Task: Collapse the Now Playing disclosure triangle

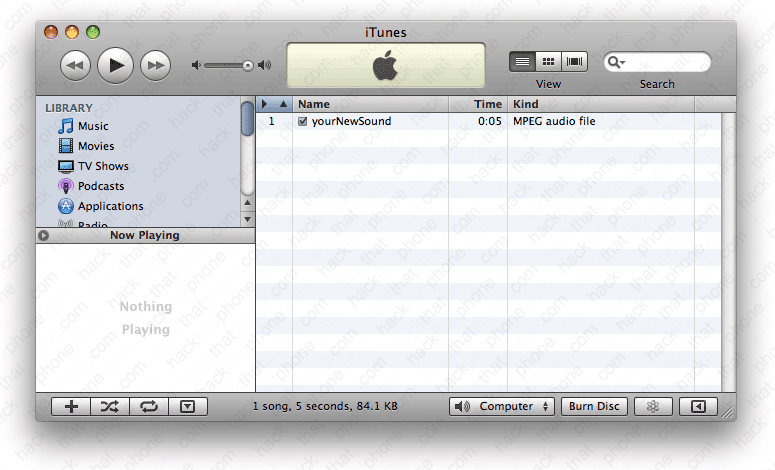Action: click(43, 236)
